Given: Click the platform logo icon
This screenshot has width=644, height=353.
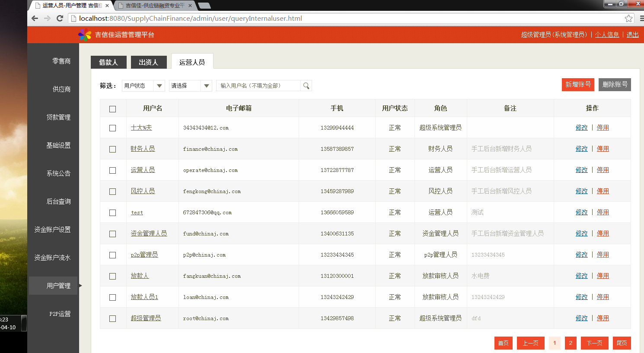Looking at the screenshot, I should click(x=85, y=35).
